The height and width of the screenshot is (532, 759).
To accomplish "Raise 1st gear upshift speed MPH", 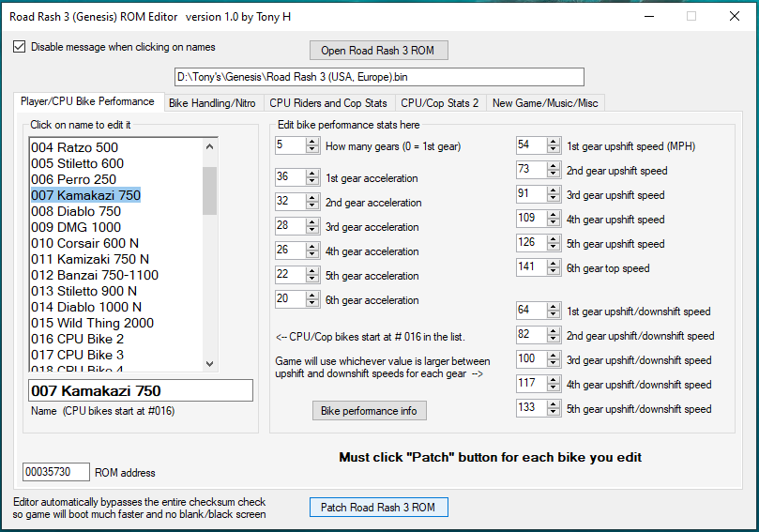I will click(554, 142).
